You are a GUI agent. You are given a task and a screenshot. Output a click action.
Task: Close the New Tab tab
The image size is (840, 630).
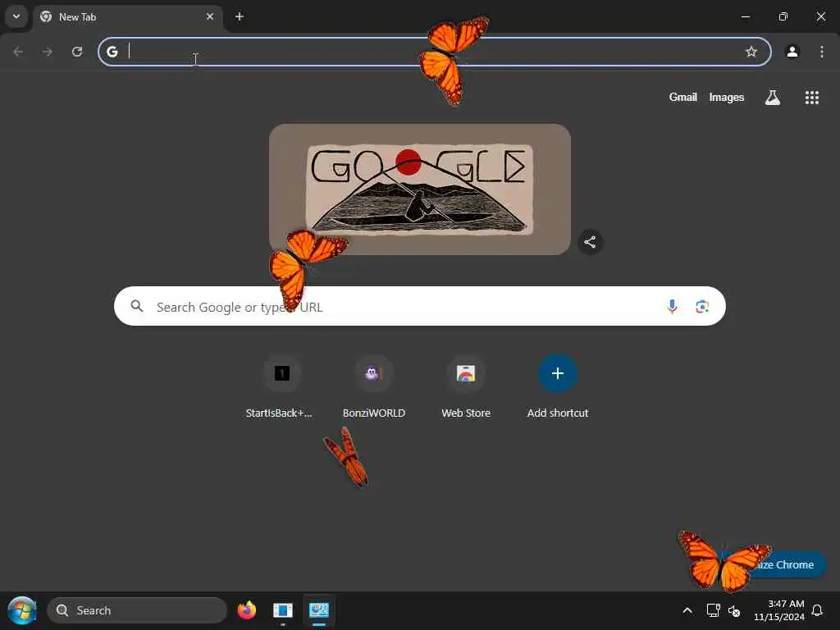click(210, 16)
